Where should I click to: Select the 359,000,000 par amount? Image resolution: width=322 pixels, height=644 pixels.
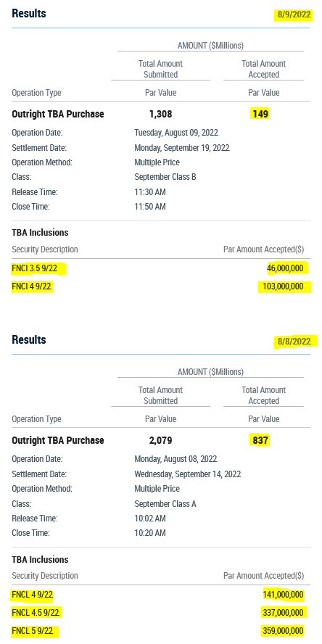tap(283, 631)
